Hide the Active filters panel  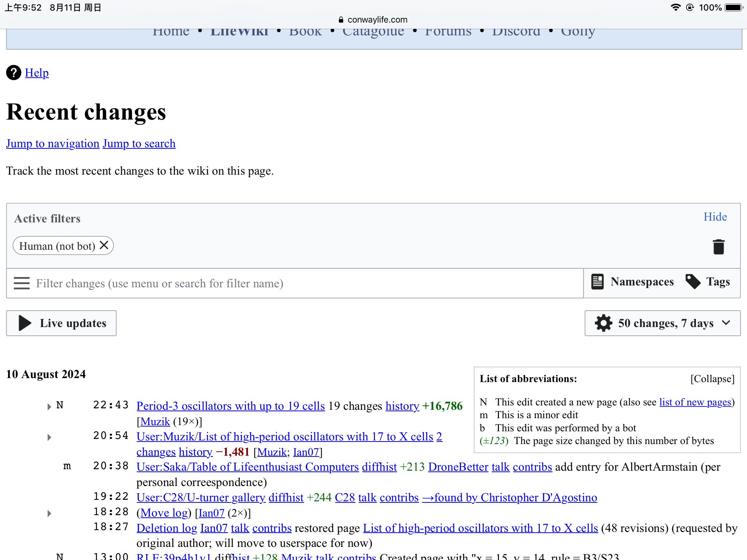coord(715,217)
